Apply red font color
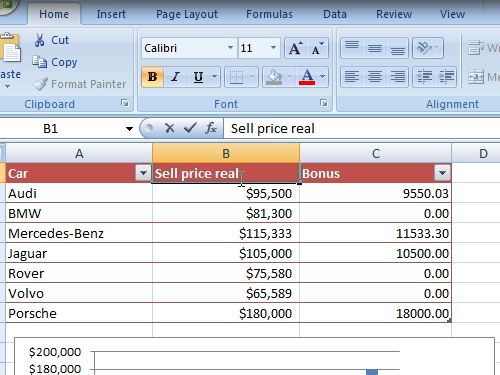Screen dimensions: 500x375 [307, 77]
